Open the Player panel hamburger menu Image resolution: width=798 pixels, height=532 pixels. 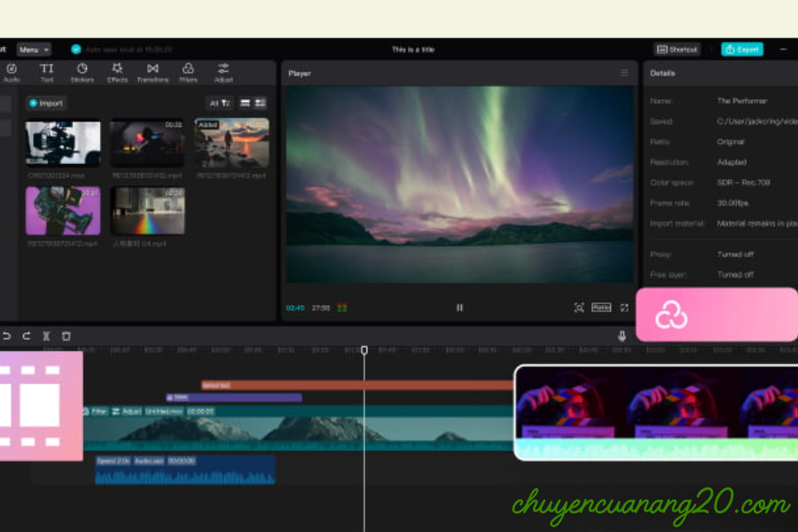(624, 73)
